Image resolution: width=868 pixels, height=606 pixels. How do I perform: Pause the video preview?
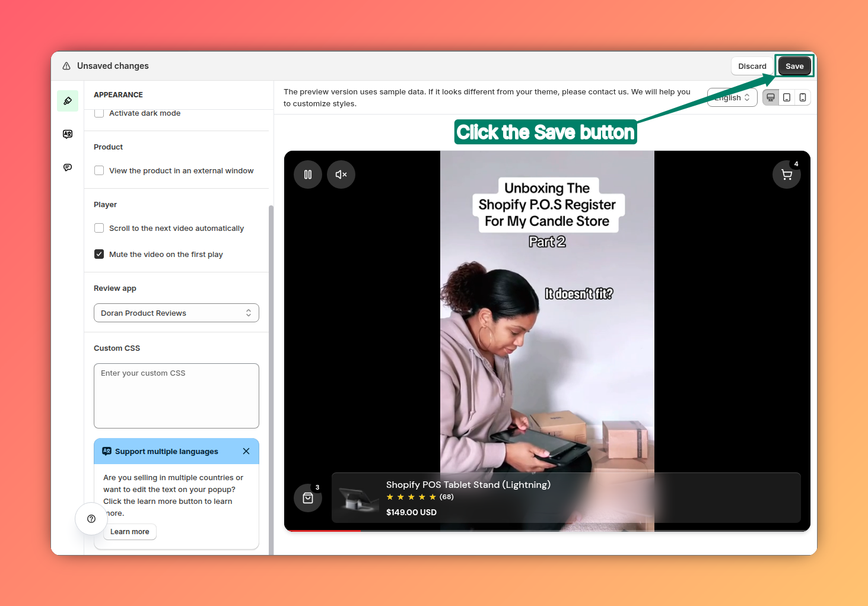308,174
